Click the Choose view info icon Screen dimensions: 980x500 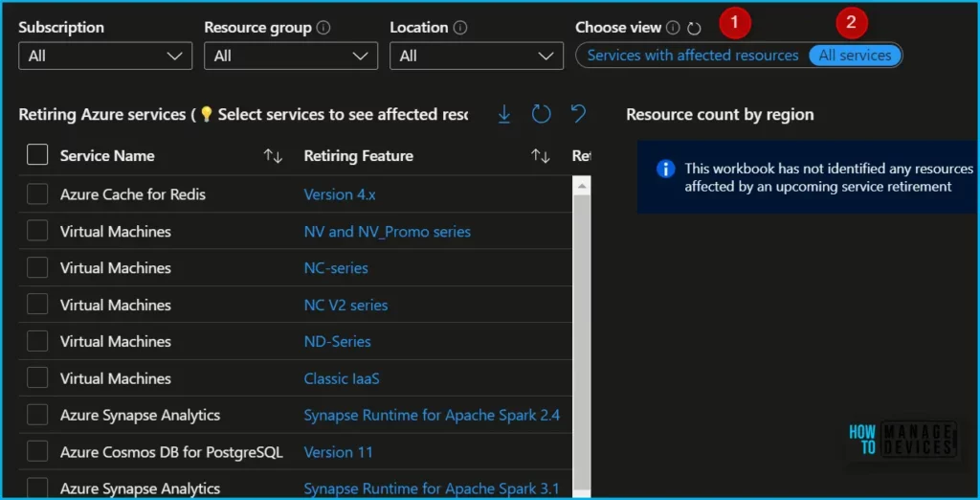click(673, 28)
